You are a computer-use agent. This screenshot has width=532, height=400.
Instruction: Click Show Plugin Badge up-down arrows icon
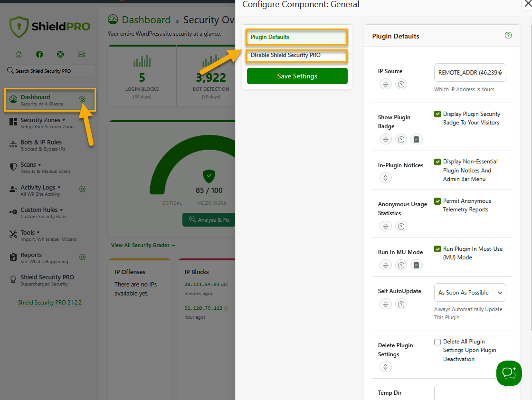pyautogui.click(x=385, y=139)
